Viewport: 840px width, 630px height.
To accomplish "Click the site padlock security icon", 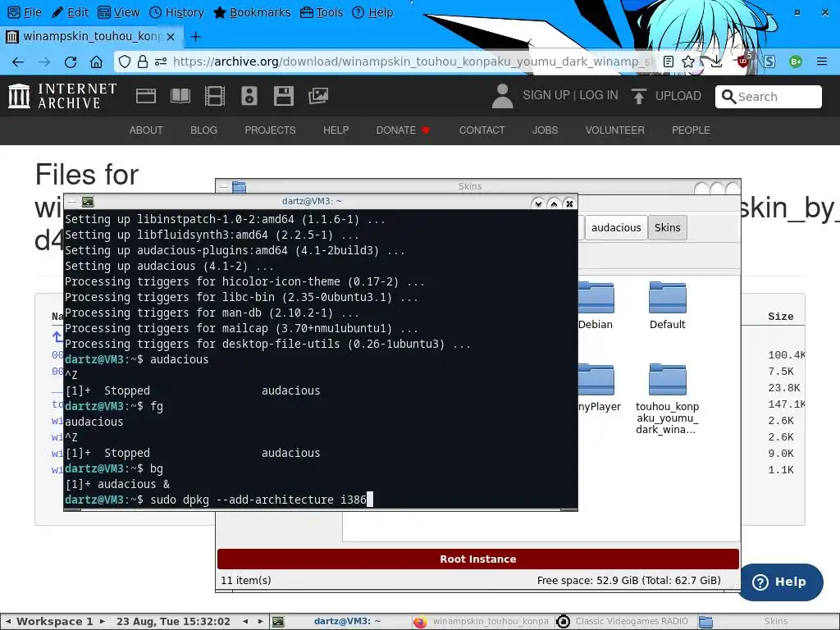I will (x=142, y=62).
